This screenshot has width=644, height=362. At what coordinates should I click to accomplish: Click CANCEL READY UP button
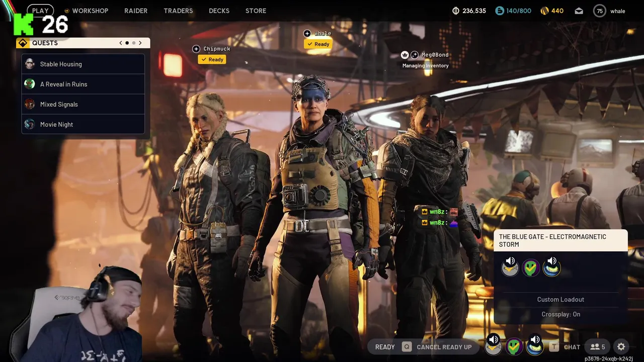pos(444,347)
